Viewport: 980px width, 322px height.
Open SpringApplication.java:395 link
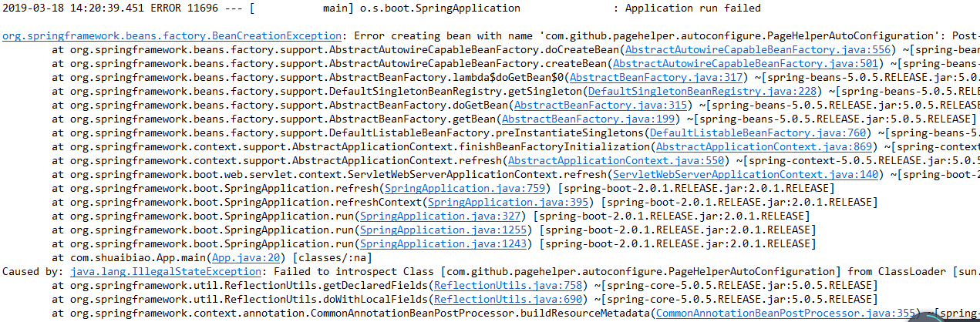(x=510, y=202)
